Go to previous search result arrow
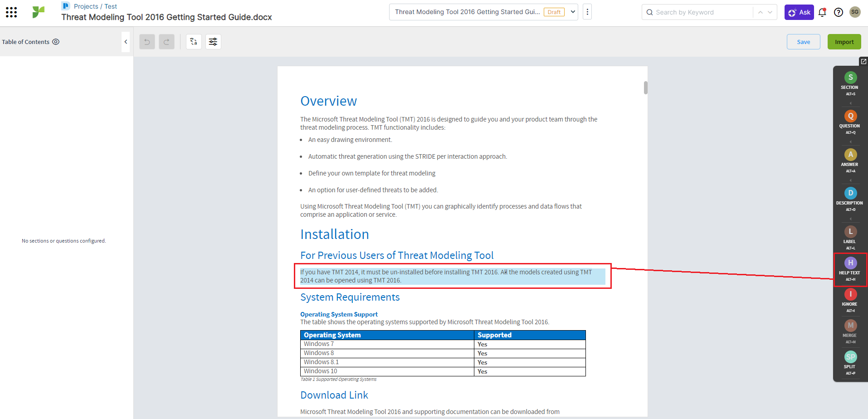 [x=761, y=12]
